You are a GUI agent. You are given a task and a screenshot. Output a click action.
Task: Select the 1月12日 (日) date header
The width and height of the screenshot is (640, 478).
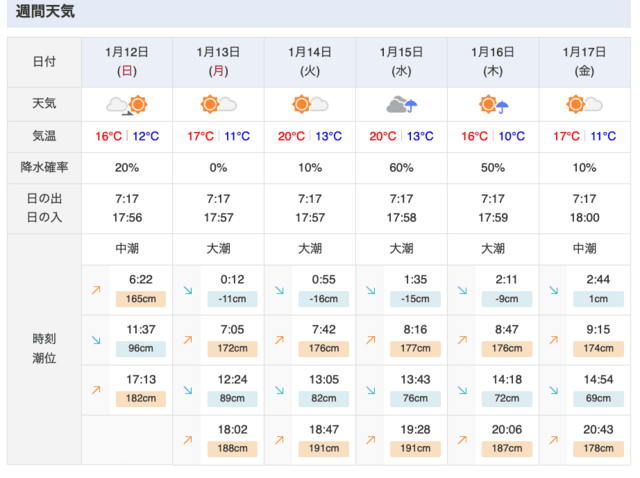[x=127, y=61]
